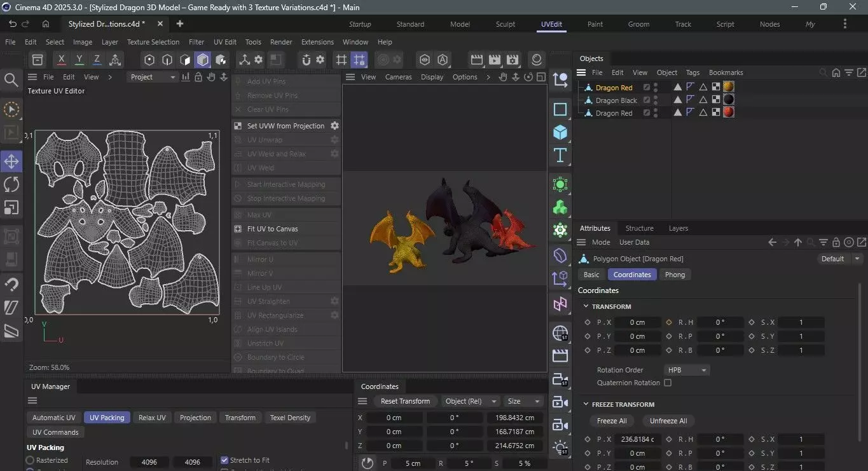Click the orange material tag on first Dragon Red

(x=729, y=87)
